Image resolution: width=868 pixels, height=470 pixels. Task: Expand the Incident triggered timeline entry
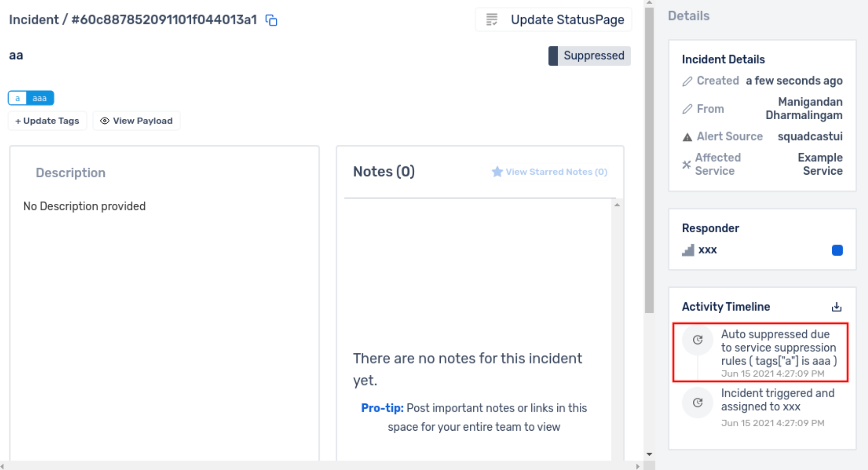tap(778, 400)
